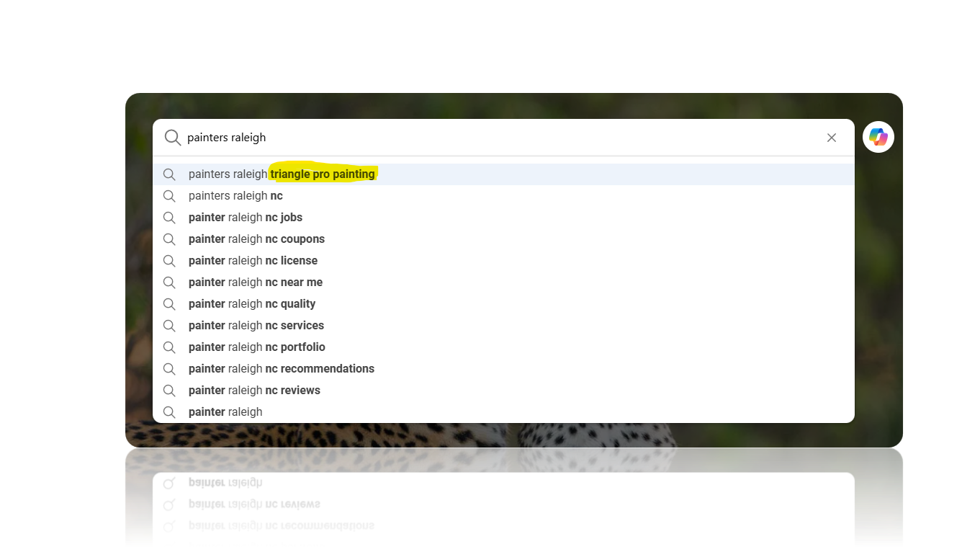Pick 'painter raleigh nc portfolio' suggestion
Screen dimensions: 980x552
pyautogui.click(x=256, y=347)
